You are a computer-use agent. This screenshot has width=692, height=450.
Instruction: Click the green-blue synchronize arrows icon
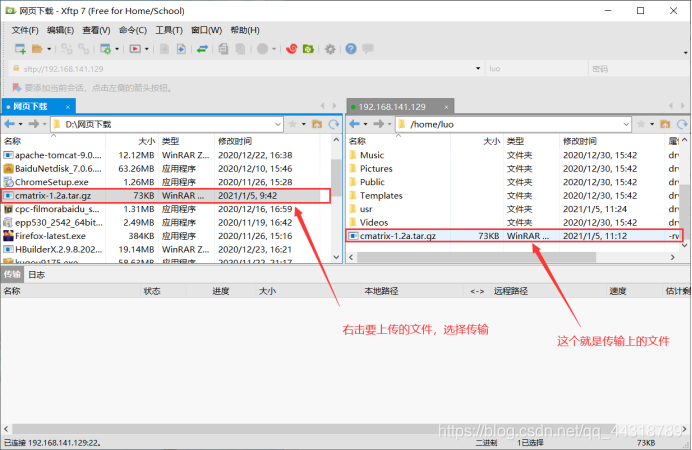(202, 49)
